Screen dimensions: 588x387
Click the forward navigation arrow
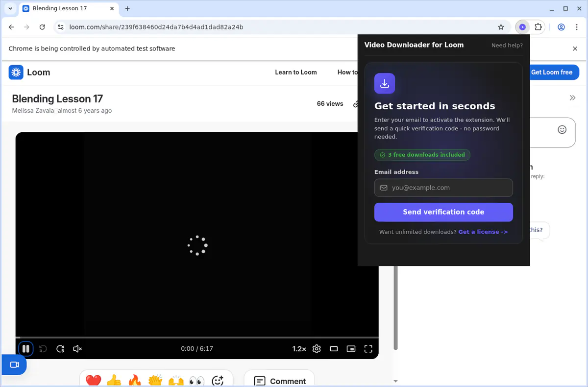pyautogui.click(x=27, y=27)
